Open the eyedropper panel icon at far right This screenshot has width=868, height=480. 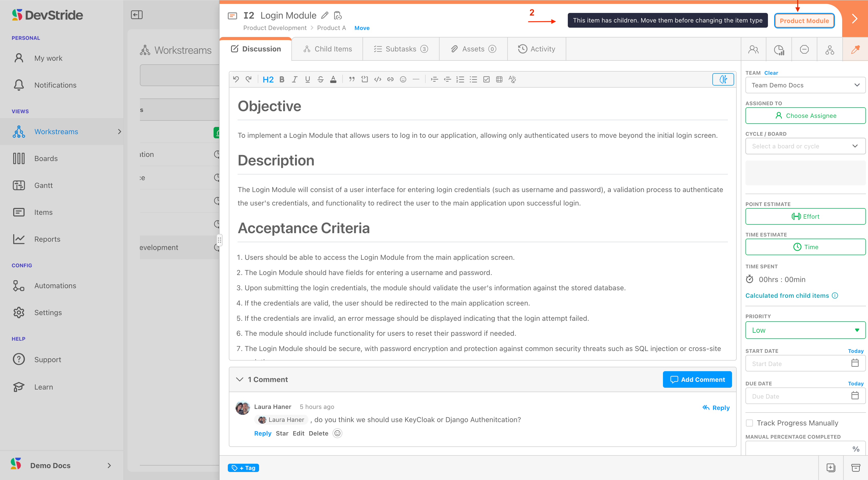click(855, 50)
